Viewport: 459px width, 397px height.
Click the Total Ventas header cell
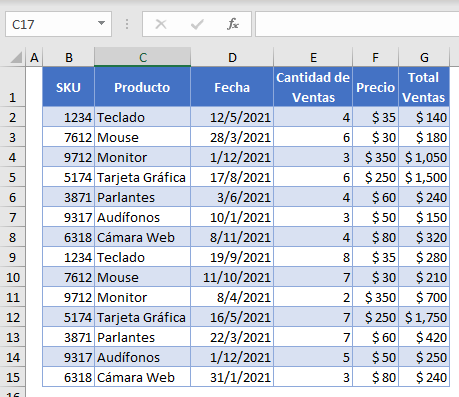424,87
